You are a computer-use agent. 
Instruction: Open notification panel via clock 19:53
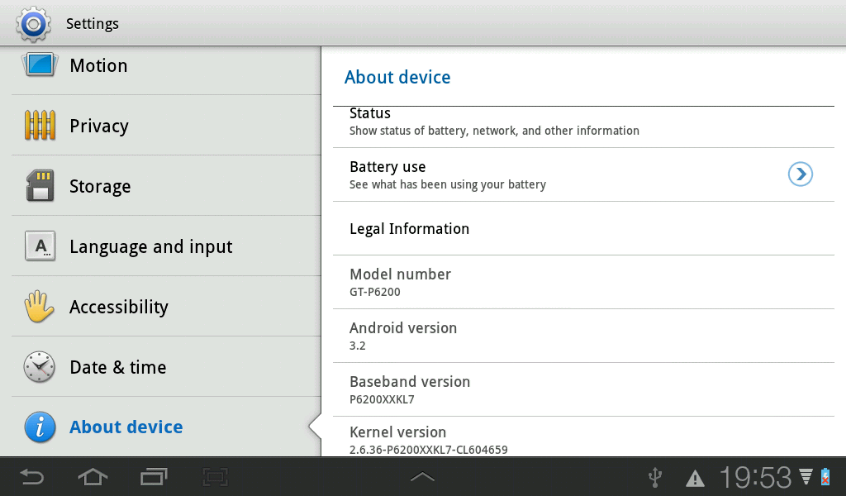pos(756,476)
